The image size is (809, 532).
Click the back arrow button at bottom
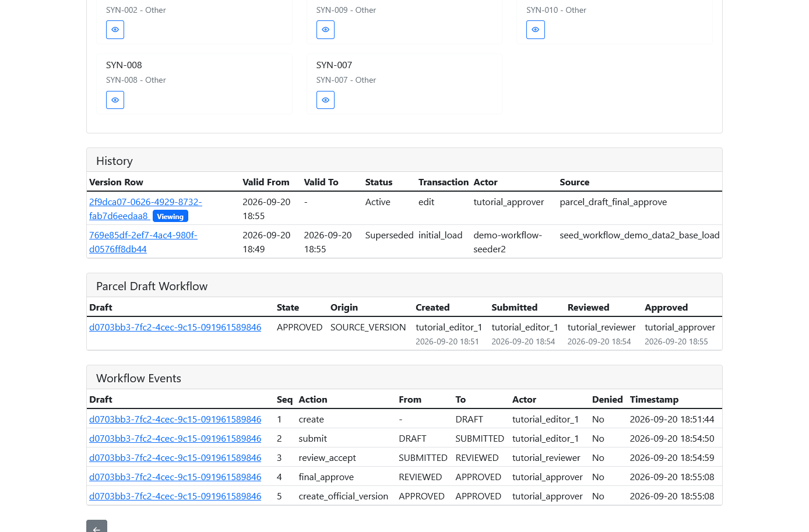[97, 527]
